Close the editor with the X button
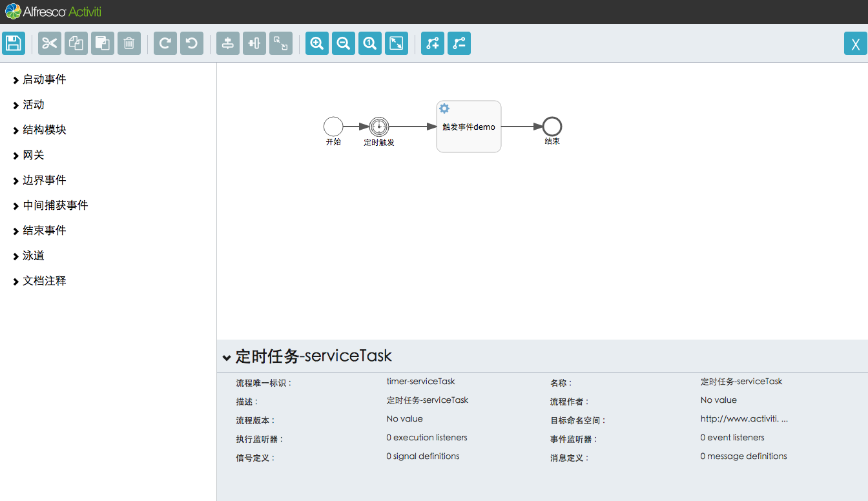Viewport: 868px width, 501px height. [x=856, y=43]
